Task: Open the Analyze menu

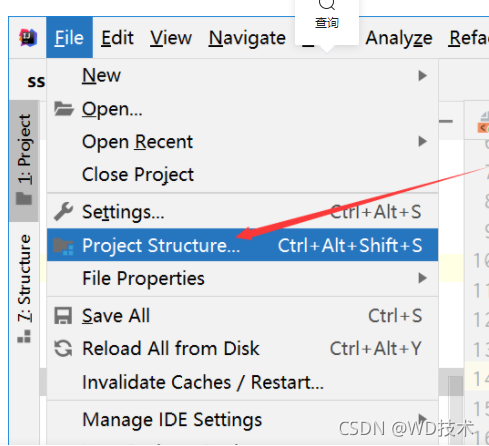Action: [x=399, y=38]
